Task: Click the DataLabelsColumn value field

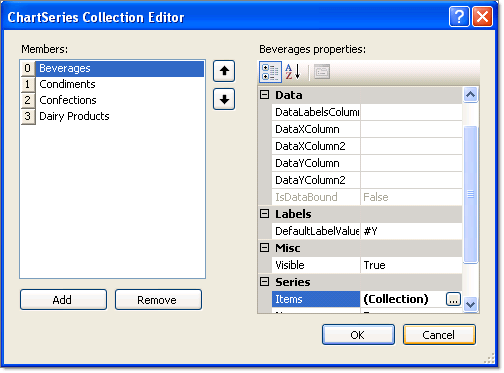Action: point(411,112)
